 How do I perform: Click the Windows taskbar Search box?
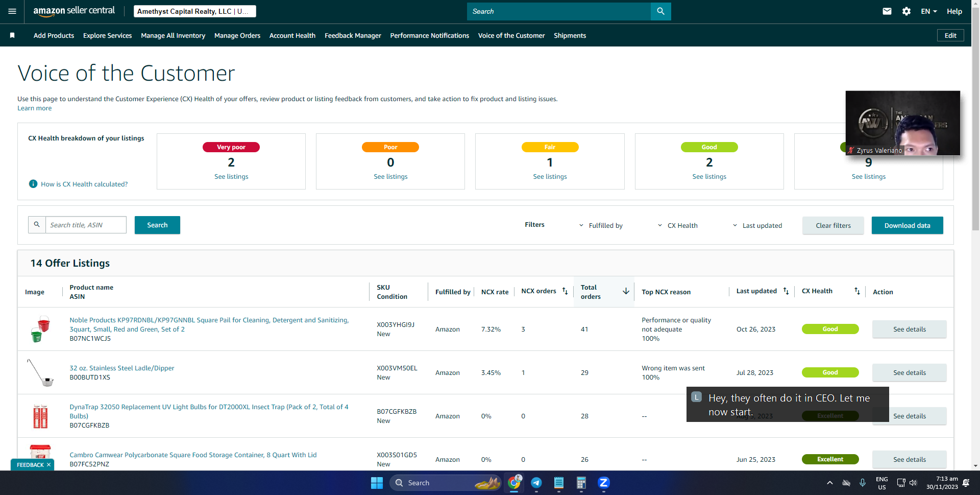click(x=445, y=483)
